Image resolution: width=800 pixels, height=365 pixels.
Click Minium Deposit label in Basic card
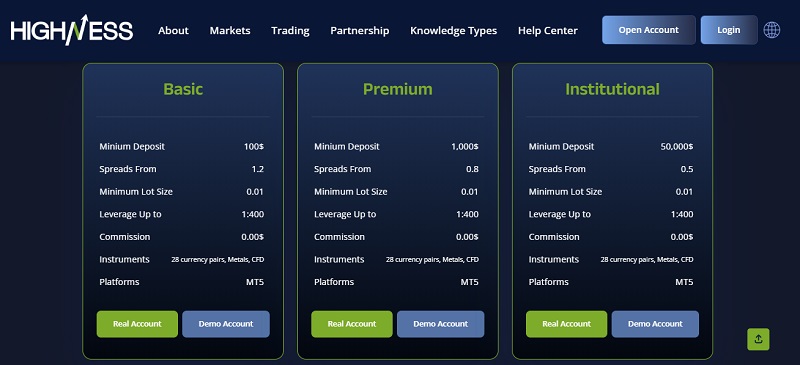click(132, 147)
